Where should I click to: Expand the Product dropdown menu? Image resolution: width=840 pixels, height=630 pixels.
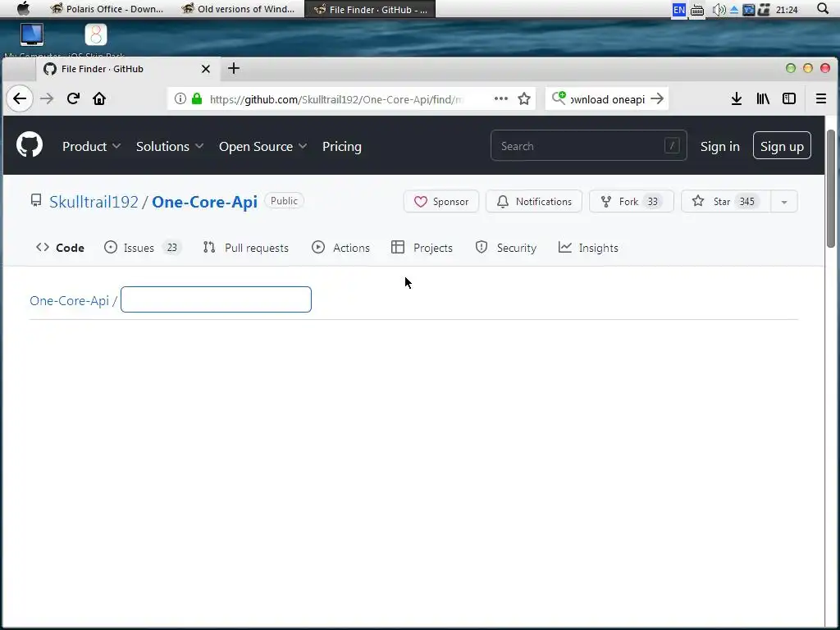pos(92,146)
